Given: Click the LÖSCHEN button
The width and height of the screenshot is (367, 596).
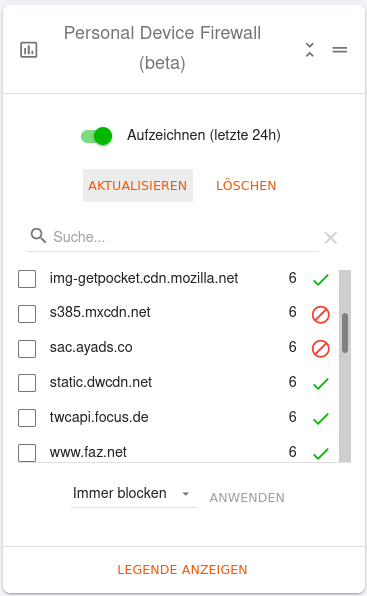Looking at the screenshot, I should click(x=246, y=185).
